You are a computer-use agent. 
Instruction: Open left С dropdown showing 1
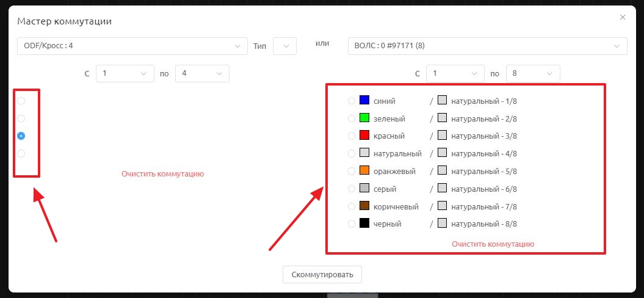tap(125, 73)
